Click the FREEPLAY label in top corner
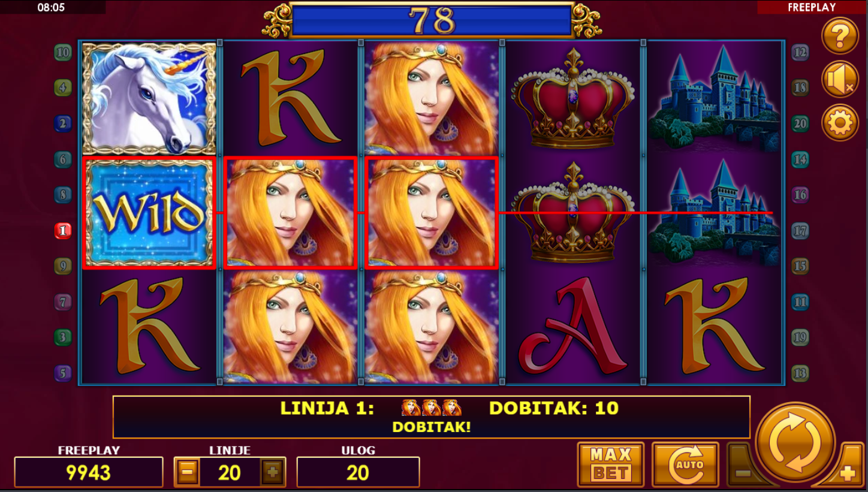The height and width of the screenshot is (492, 868). pos(811,8)
